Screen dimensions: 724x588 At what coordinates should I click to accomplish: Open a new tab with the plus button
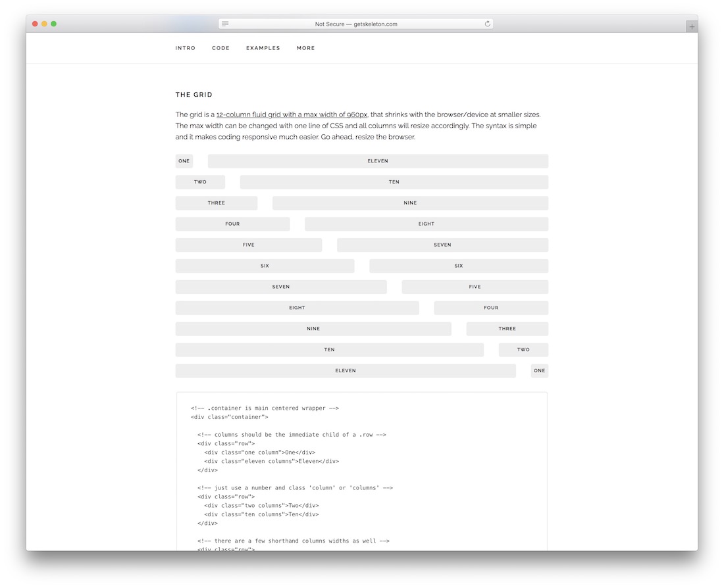tap(692, 27)
